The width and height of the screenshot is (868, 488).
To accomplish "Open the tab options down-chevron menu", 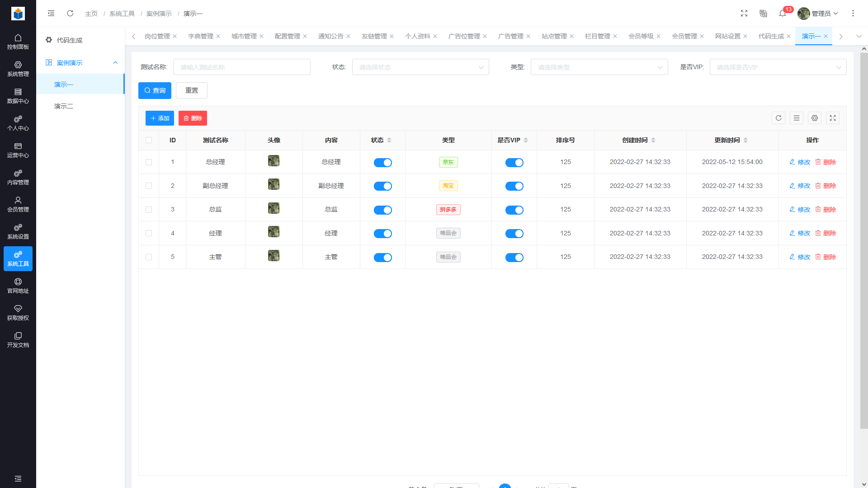I will pos(859,36).
